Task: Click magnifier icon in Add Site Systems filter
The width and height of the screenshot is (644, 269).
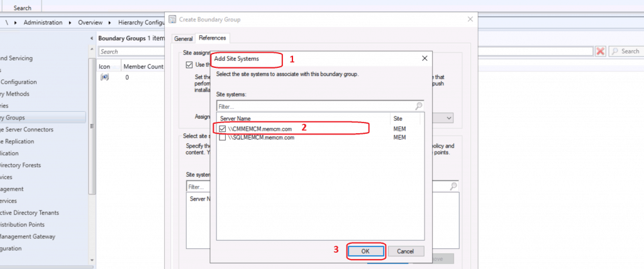Action: [418, 106]
